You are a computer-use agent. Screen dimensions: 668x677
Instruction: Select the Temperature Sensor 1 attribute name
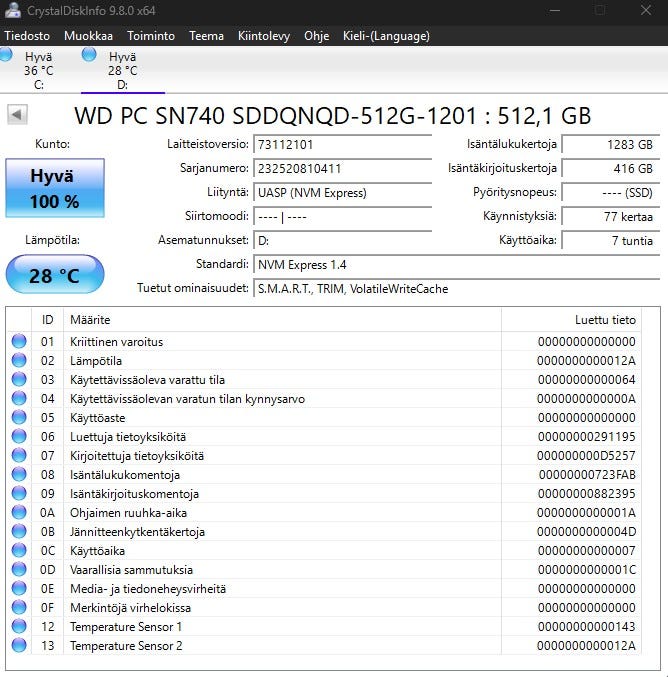tap(126, 627)
